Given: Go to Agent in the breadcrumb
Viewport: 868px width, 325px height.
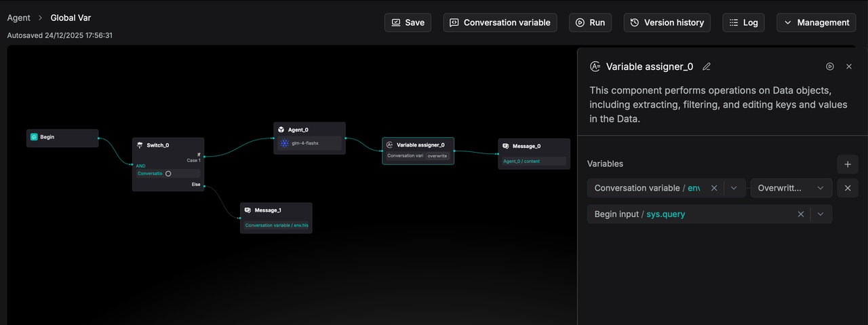Looking at the screenshot, I should pyautogui.click(x=18, y=18).
